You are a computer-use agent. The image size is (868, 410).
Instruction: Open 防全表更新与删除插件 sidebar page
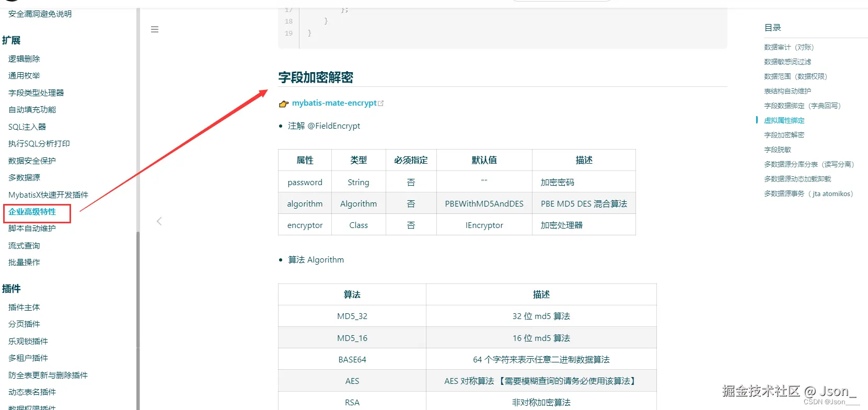48,375
